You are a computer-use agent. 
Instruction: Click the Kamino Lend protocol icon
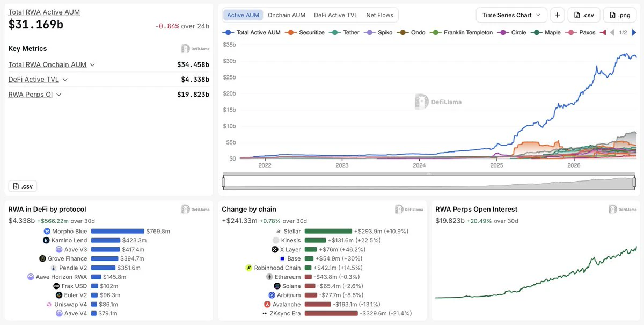click(47, 241)
